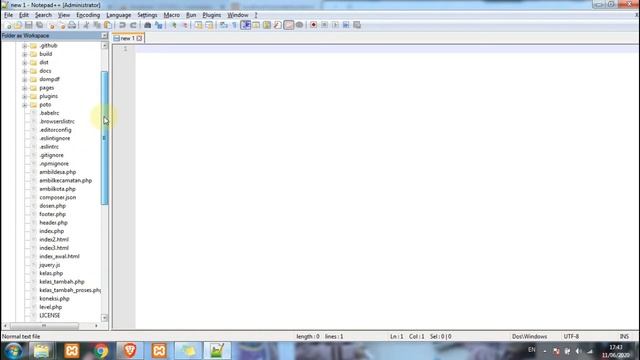Open the Language menu
The height and width of the screenshot is (360, 640).
(x=118, y=15)
